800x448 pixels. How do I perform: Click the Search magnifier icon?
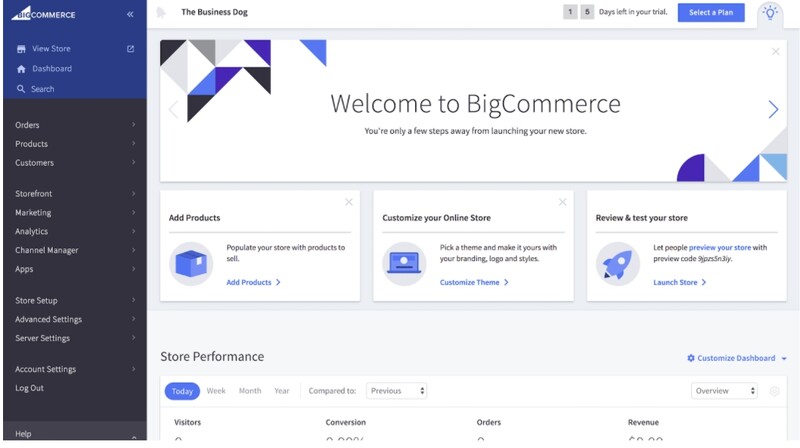(x=21, y=89)
